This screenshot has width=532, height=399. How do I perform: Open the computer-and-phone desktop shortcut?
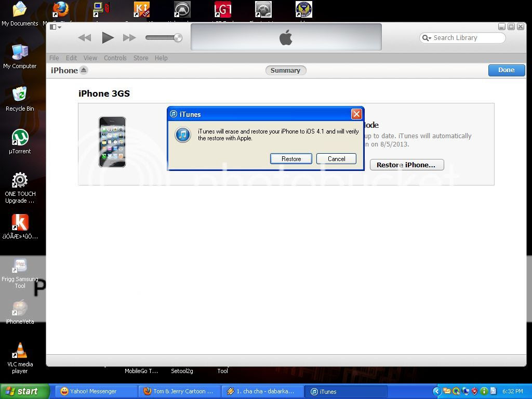[x=101, y=9]
